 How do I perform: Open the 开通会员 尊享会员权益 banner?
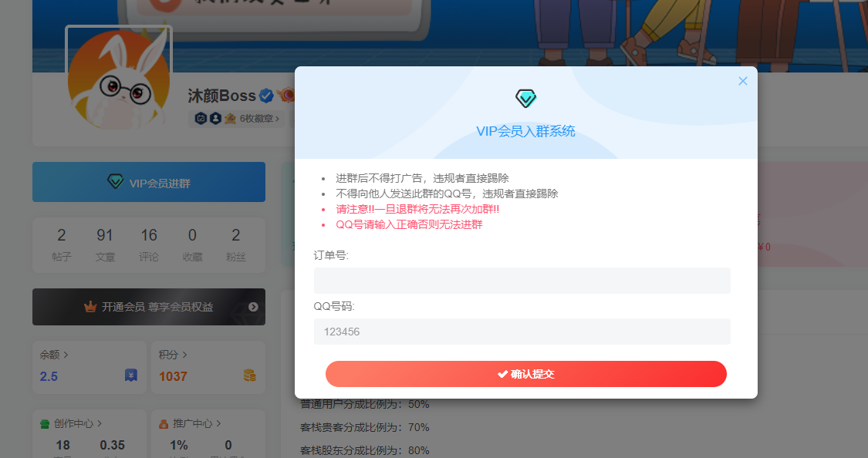(x=149, y=307)
